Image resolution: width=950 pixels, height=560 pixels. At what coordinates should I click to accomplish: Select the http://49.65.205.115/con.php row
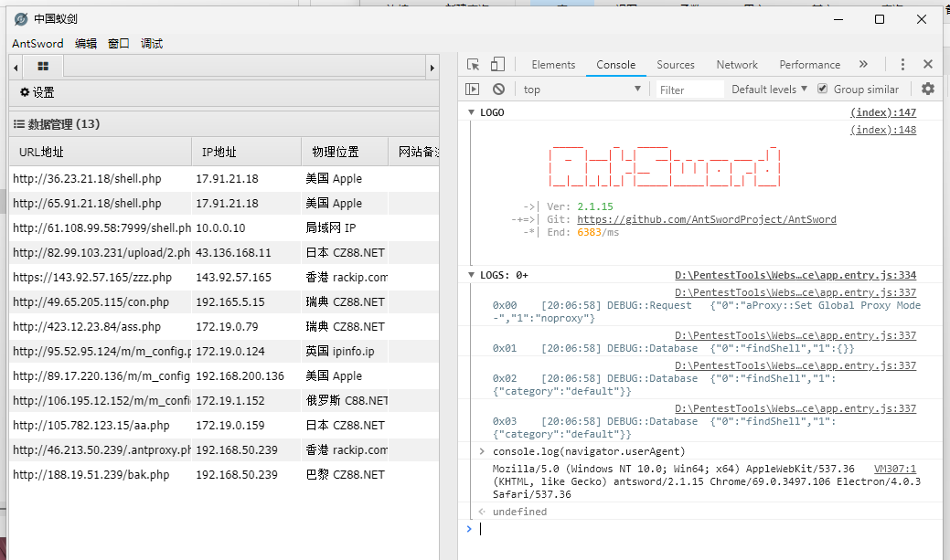point(224,302)
